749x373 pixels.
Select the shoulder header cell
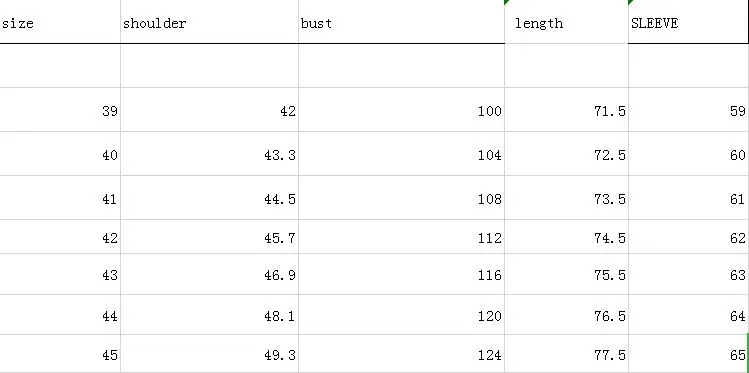[209, 21]
